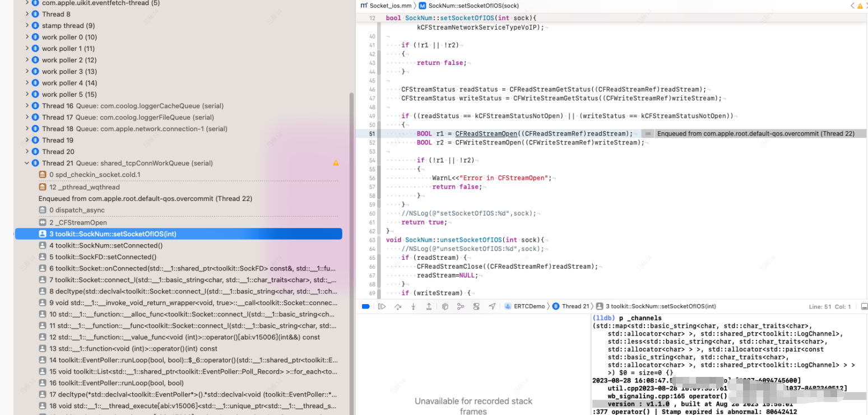Image resolution: width=868 pixels, height=415 pixels.
Task: Click the warning triangle near Thread 21
Action: [x=336, y=163]
